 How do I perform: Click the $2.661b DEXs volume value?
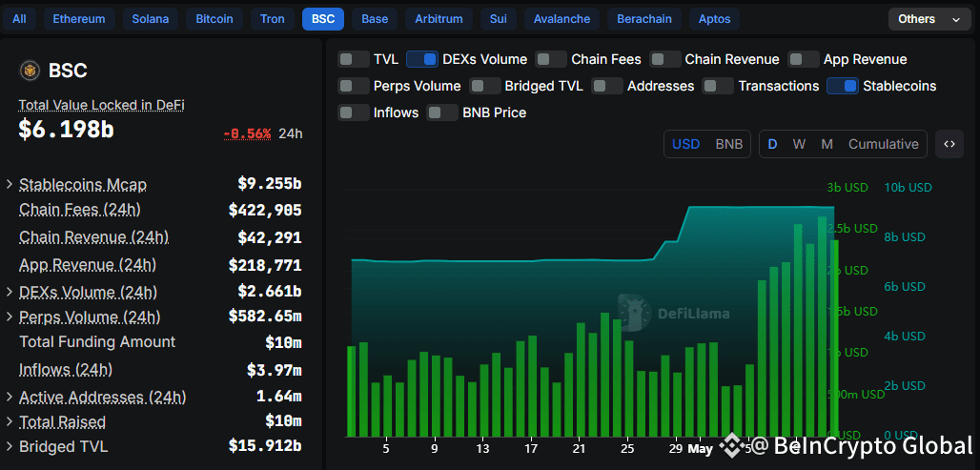click(270, 292)
